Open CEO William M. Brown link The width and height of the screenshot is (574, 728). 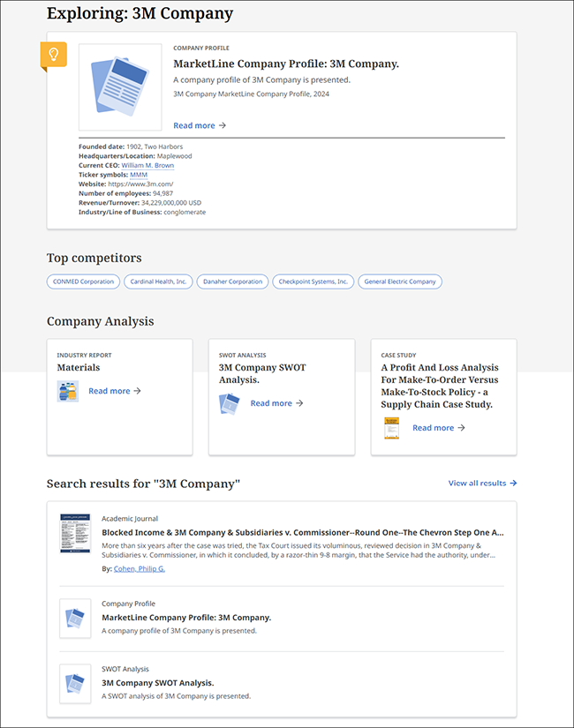147,165
